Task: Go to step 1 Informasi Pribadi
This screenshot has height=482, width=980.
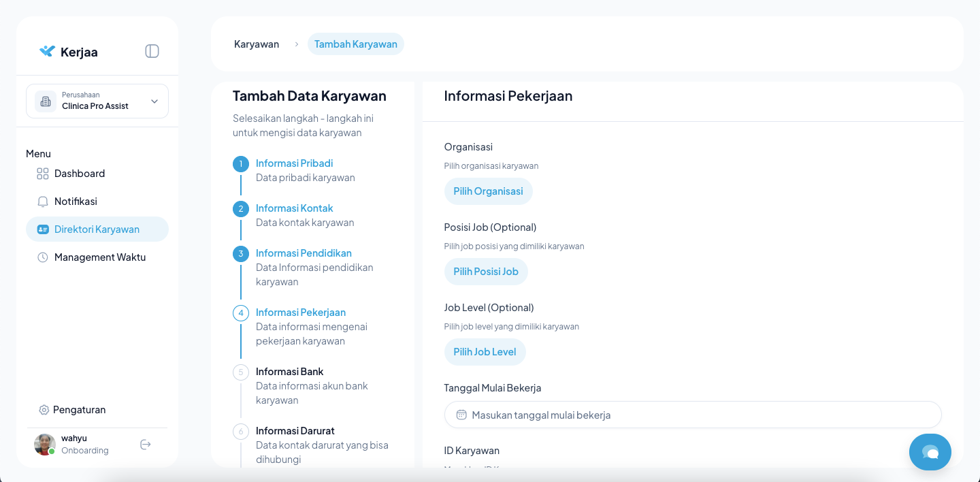Action: pos(294,163)
